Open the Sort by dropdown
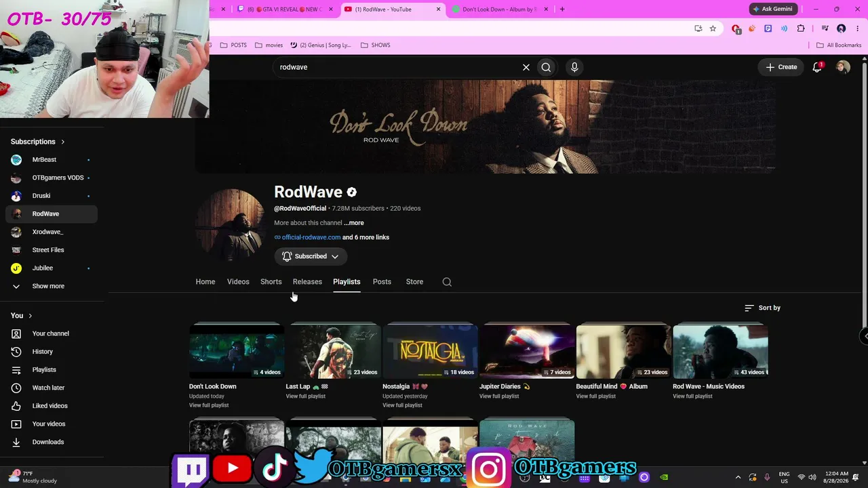 [x=762, y=308]
